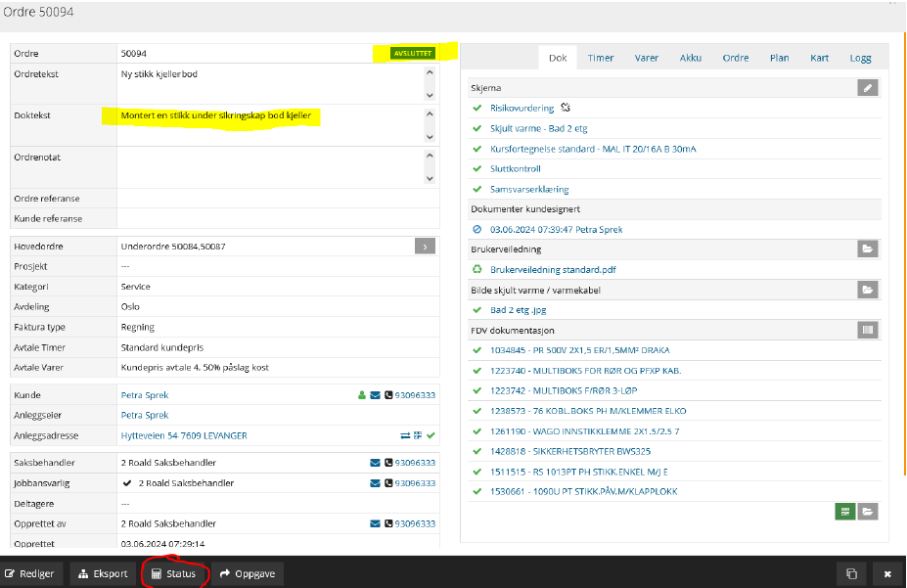Click green check beside Samsvarserklæring

[x=477, y=189]
